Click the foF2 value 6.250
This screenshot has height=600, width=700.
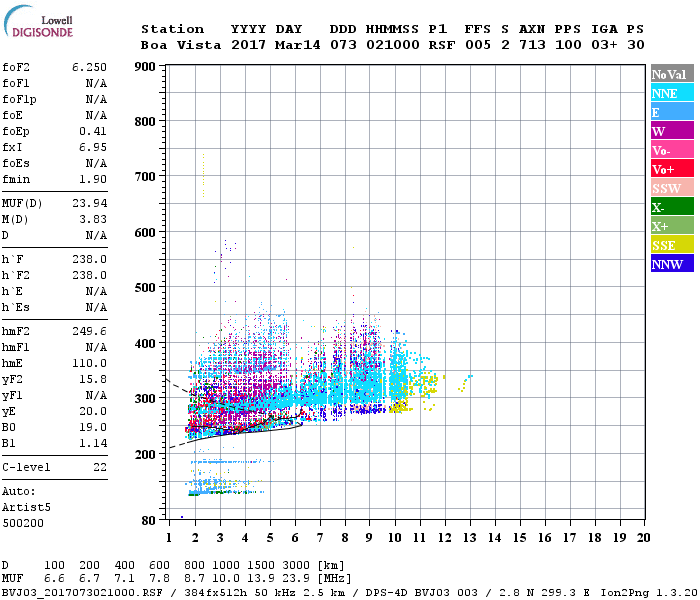click(89, 67)
